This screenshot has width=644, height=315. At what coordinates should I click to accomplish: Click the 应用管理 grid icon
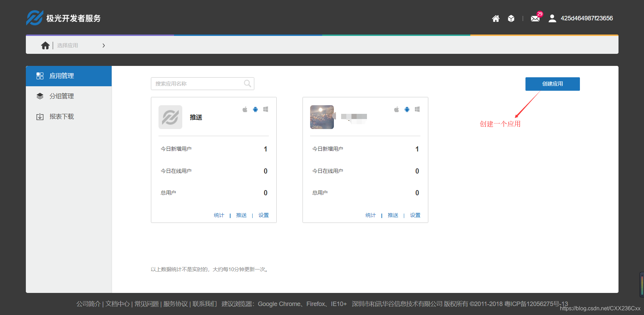[40, 76]
